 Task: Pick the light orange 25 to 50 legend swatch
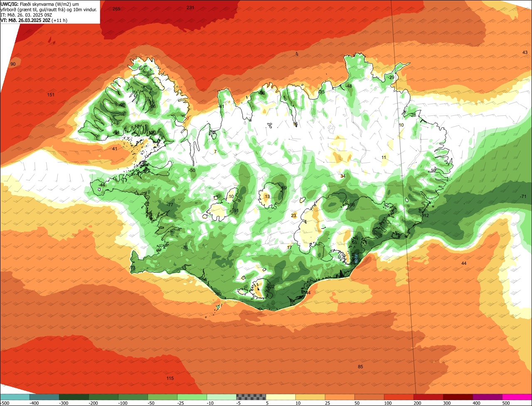(340, 397)
